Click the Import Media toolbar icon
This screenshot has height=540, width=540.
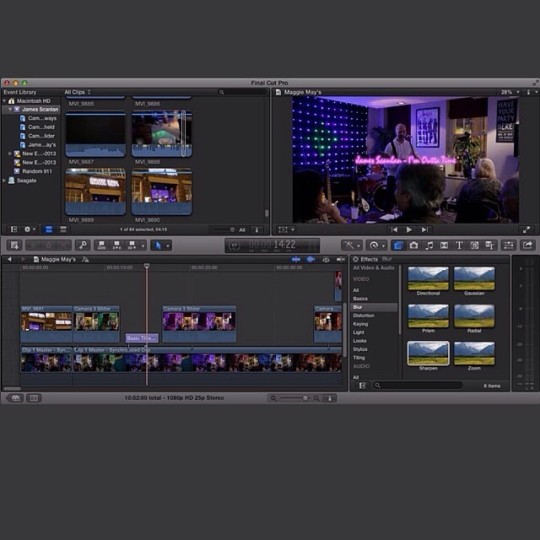coord(14,245)
